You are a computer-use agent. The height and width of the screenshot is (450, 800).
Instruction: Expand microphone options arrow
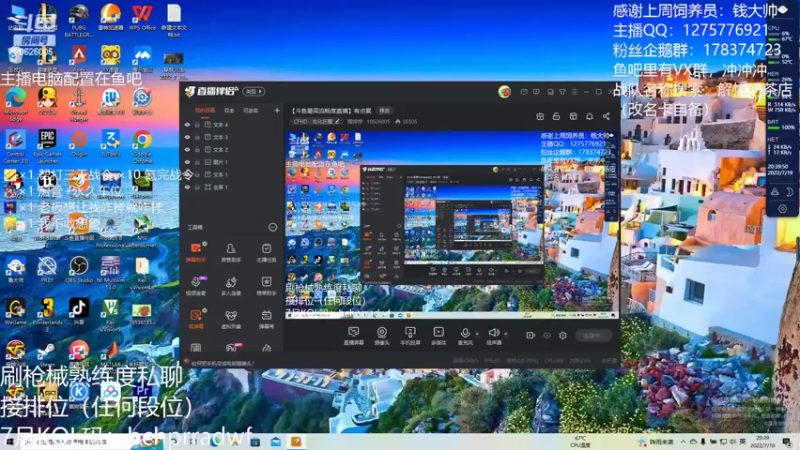point(478,334)
